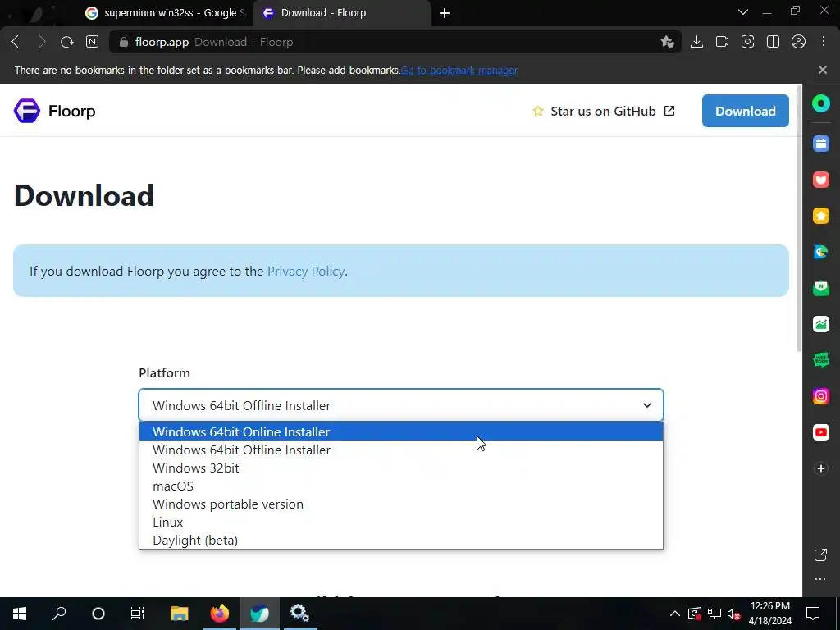Open the tab search dropdown arrow
The height and width of the screenshot is (630, 840).
[742, 12]
